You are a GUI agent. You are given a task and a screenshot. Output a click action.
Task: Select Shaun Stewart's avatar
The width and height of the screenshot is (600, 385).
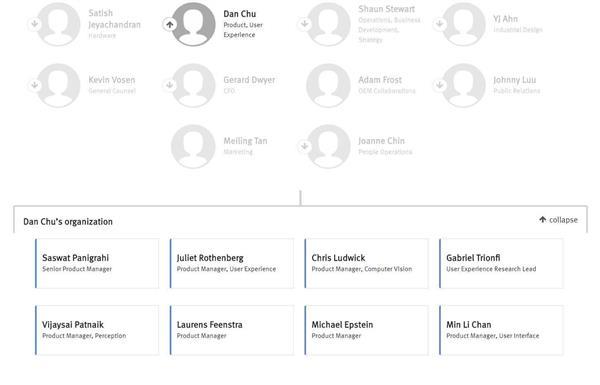(x=328, y=24)
